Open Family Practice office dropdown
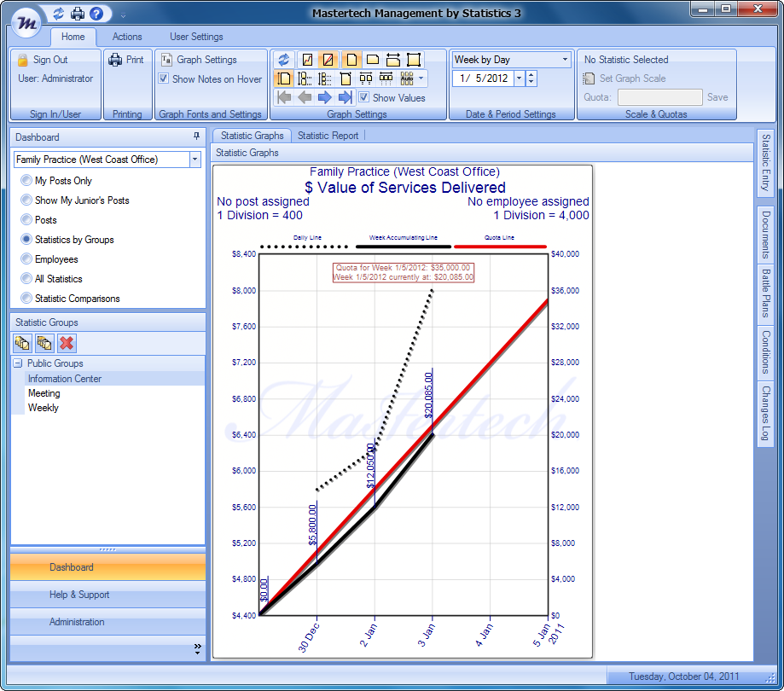784x691 pixels. pos(195,160)
